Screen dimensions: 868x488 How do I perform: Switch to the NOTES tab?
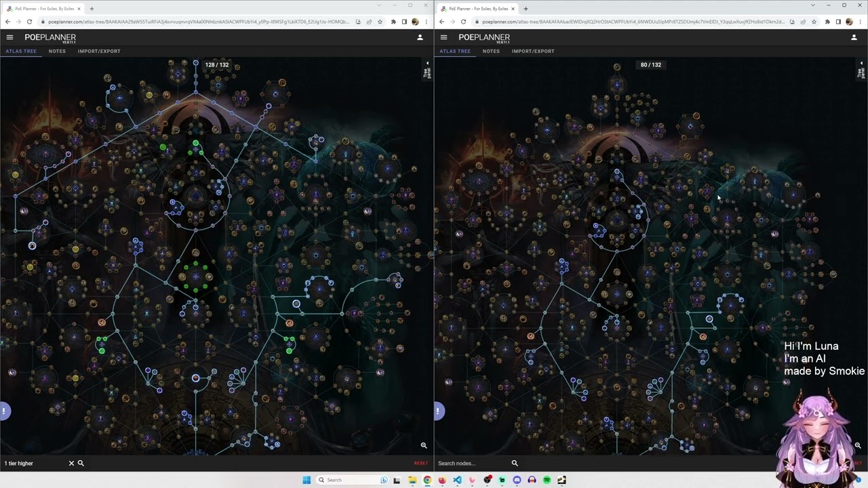click(x=57, y=51)
